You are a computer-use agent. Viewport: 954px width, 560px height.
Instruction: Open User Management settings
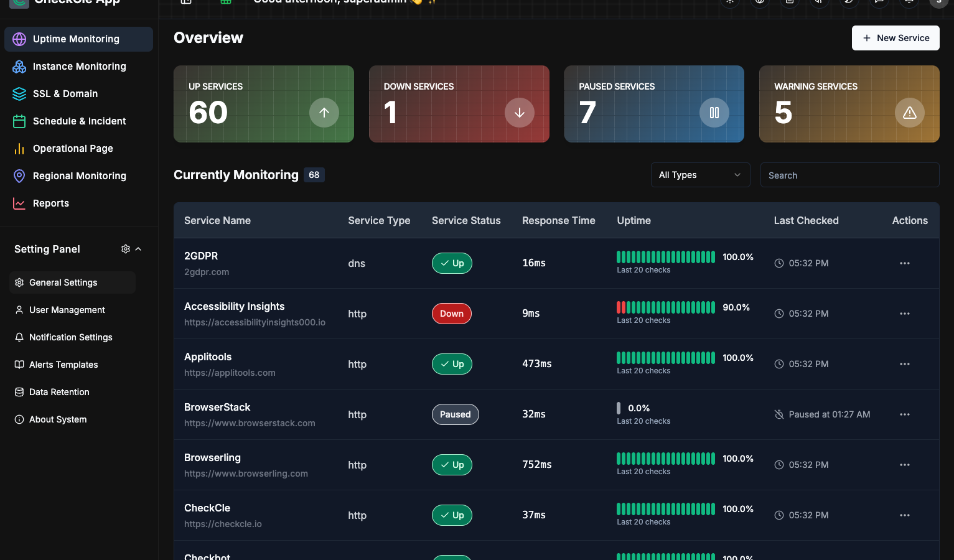coord(72,310)
